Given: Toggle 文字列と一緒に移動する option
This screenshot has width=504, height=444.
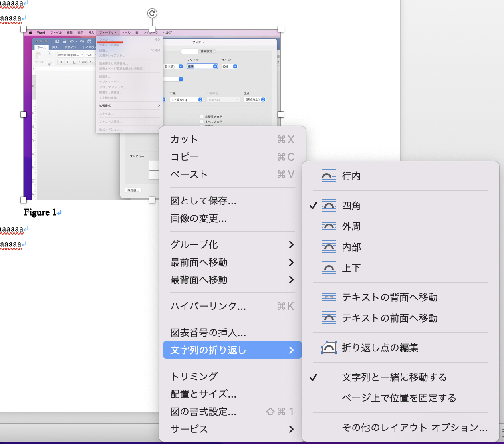Looking at the screenshot, I should [x=401, y=377].
